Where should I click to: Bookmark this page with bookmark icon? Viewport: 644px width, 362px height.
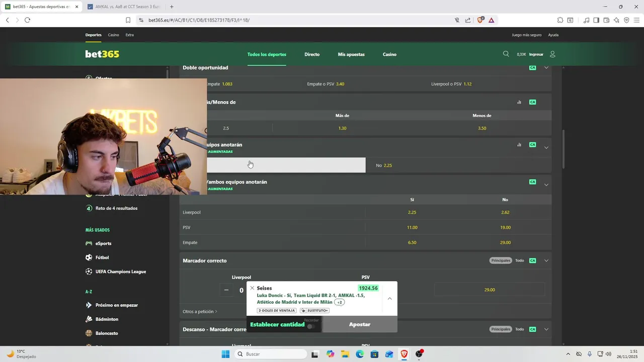128,20
